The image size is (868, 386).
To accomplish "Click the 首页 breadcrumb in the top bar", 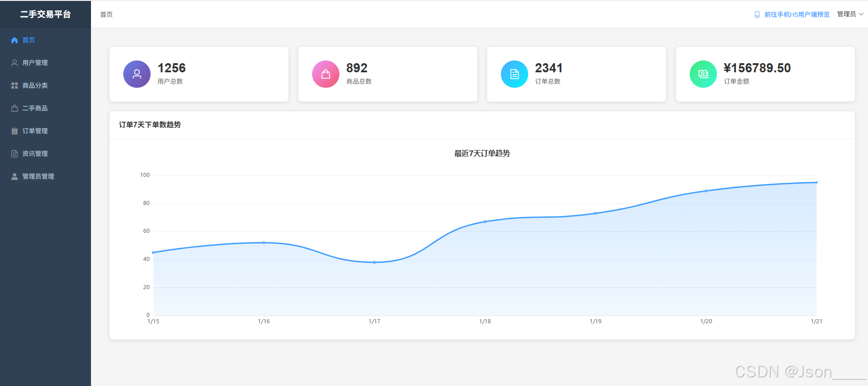I will tap(106, 15).
